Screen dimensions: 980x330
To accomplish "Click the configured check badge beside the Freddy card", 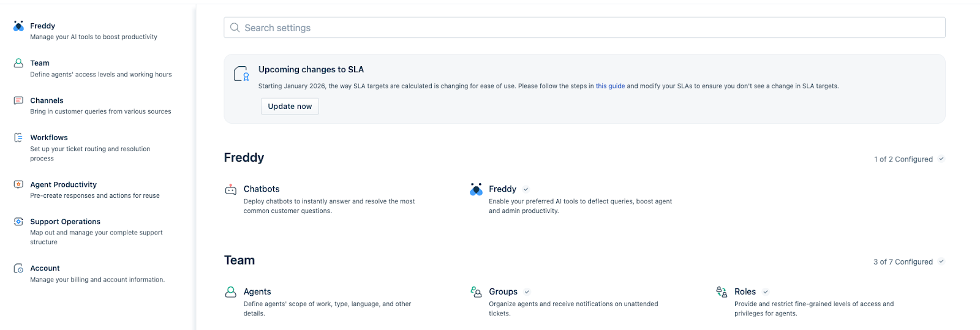I will [x=526, y=189].
